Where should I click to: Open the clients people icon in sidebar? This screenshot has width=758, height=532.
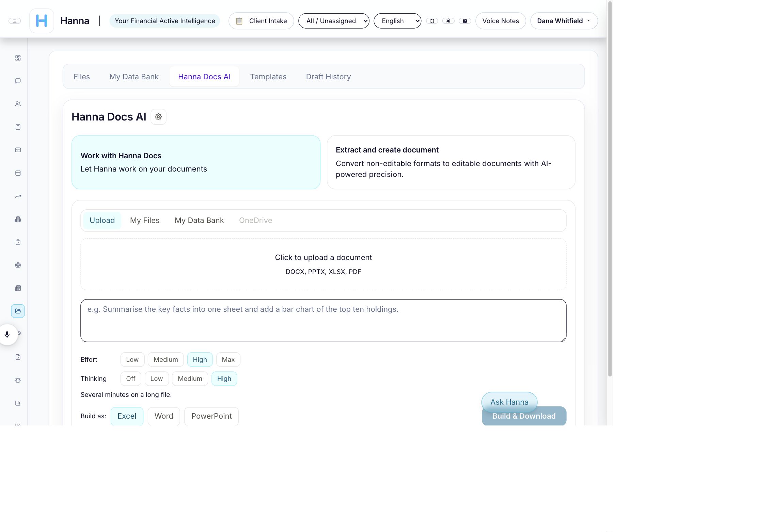pyautogui.click(x=18, y=104)
